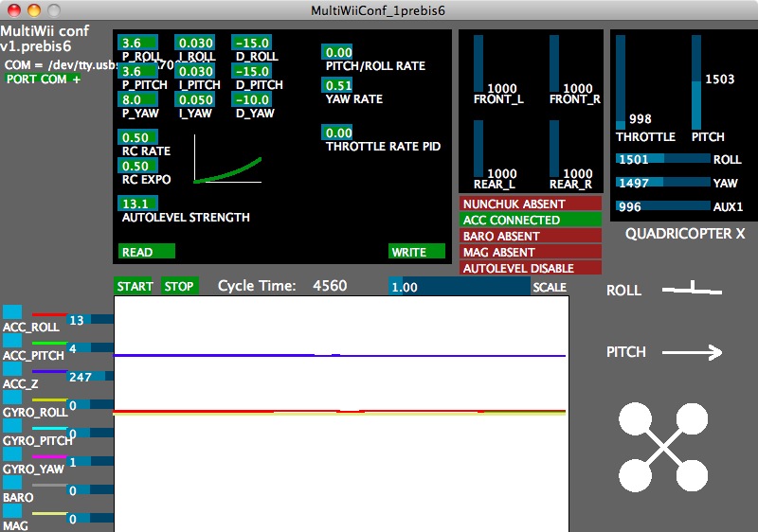This screenshot has height=532, width=758.
Task: Click the REAR_R motor bar
Action: click(x=554, y=149)
